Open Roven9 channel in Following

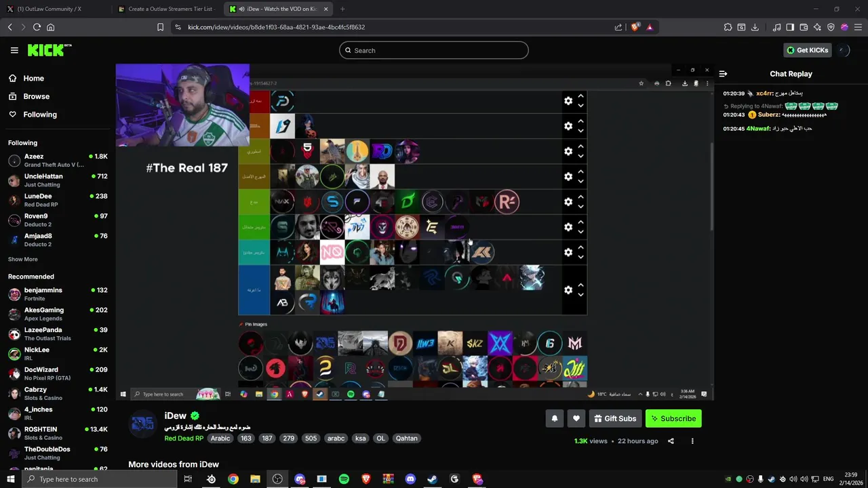[x=58, y=220]
